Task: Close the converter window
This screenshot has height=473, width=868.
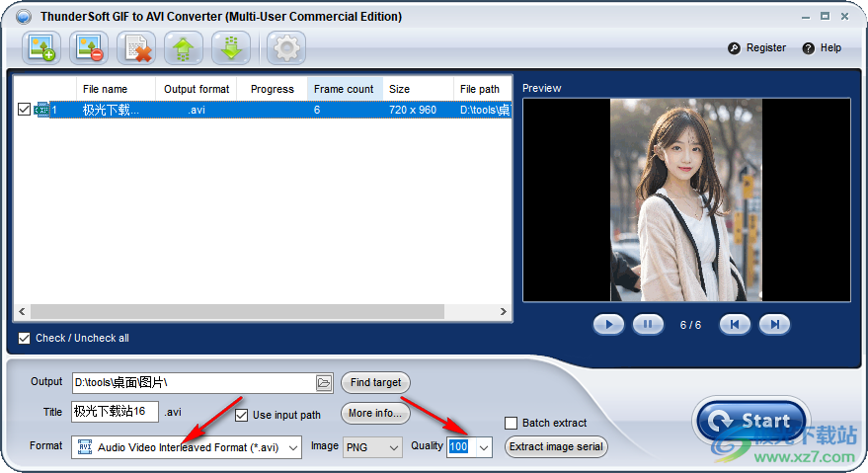Action: [844, 17]
